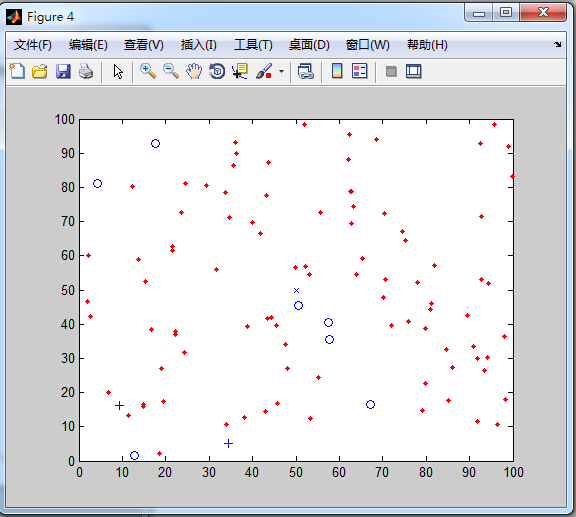Click the New Figure icon
Screen dimensions: 576x517
17,71
